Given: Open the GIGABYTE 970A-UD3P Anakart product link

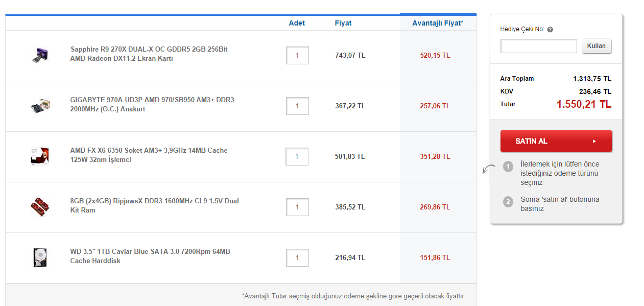Looking at the screenshot, I should [x=152, y=104].
